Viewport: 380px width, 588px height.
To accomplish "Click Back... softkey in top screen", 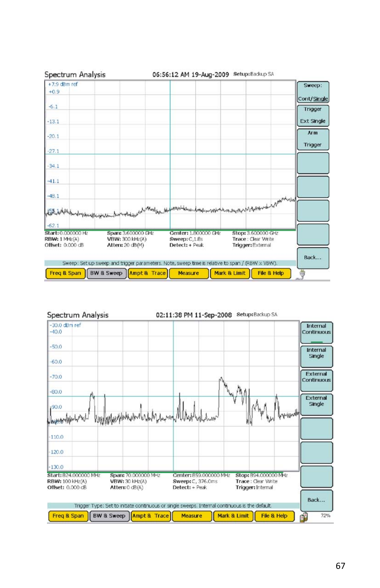I will [313, 258].
